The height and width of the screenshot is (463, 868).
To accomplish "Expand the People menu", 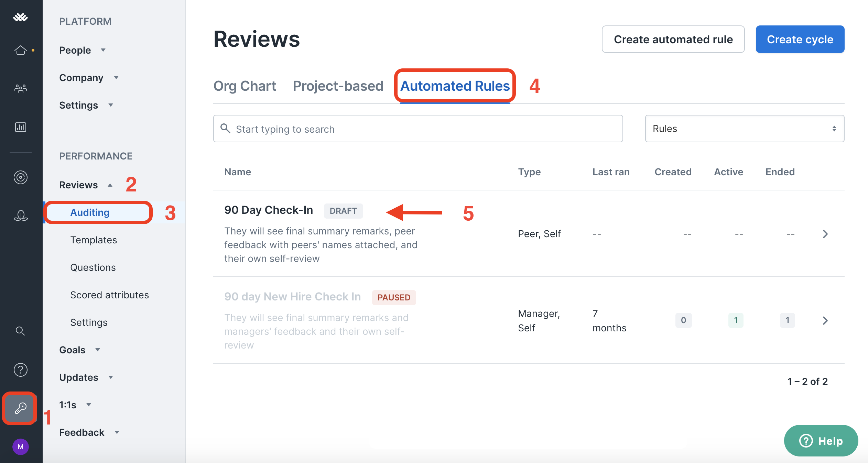I will point(82,50).
